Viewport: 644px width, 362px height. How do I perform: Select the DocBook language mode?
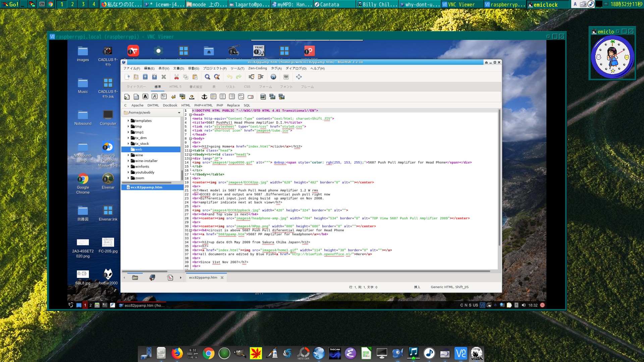pyautogui.click(x=170, y=105)
